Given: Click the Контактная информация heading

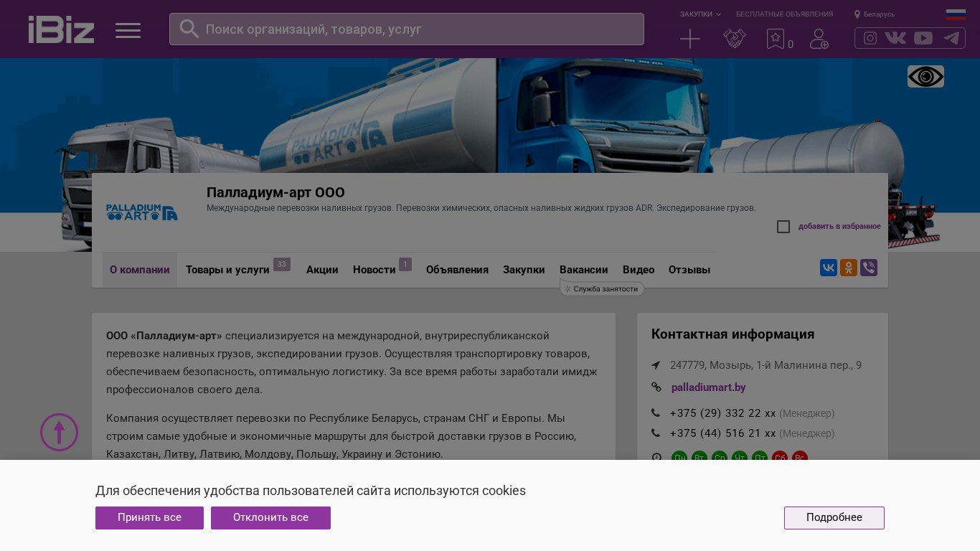Looking at the screenshot, I should coord(732,334).
